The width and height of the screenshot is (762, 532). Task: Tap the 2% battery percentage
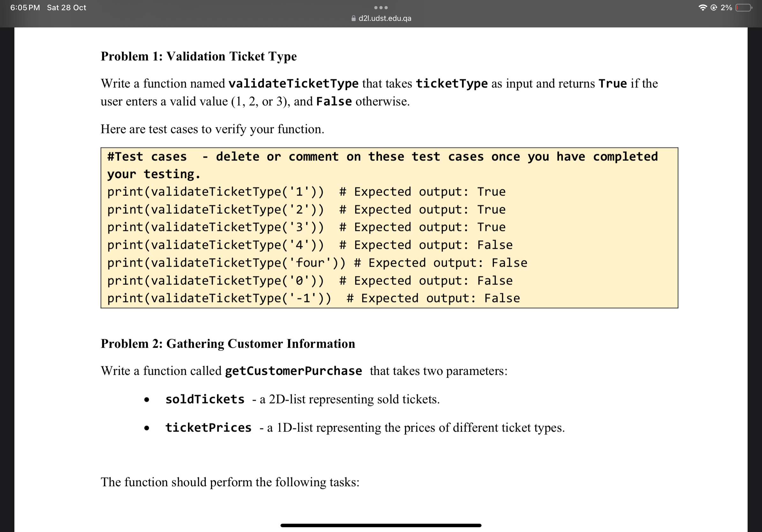coord(726,7)
